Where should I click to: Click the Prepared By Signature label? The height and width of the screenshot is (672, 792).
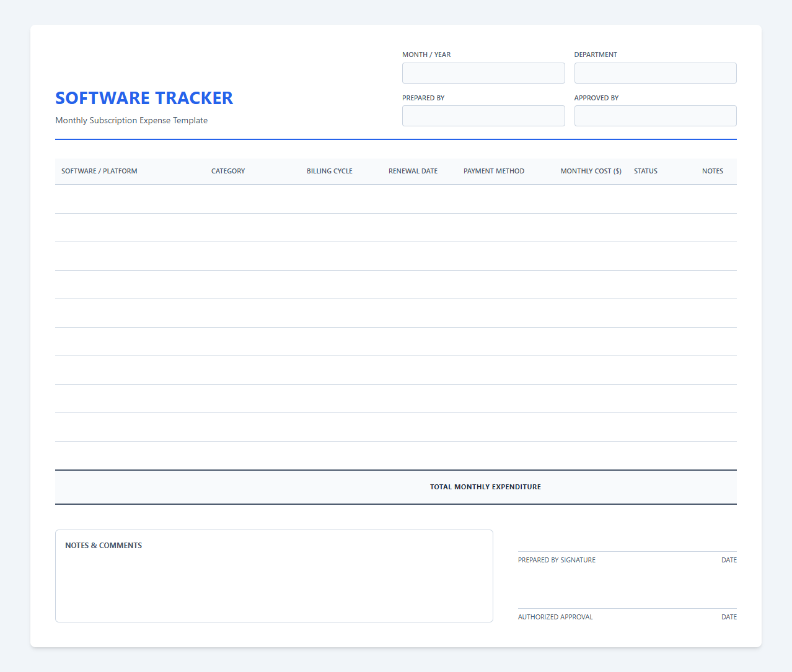(557, 560)
